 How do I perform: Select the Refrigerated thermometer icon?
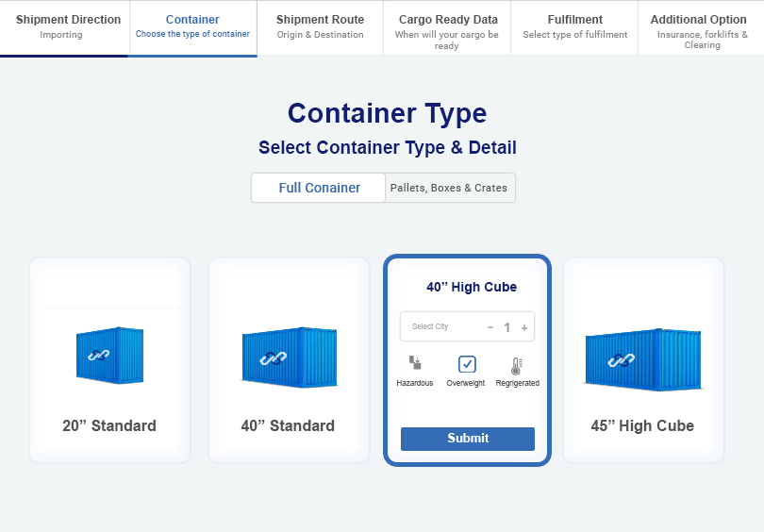pos(516,366)
